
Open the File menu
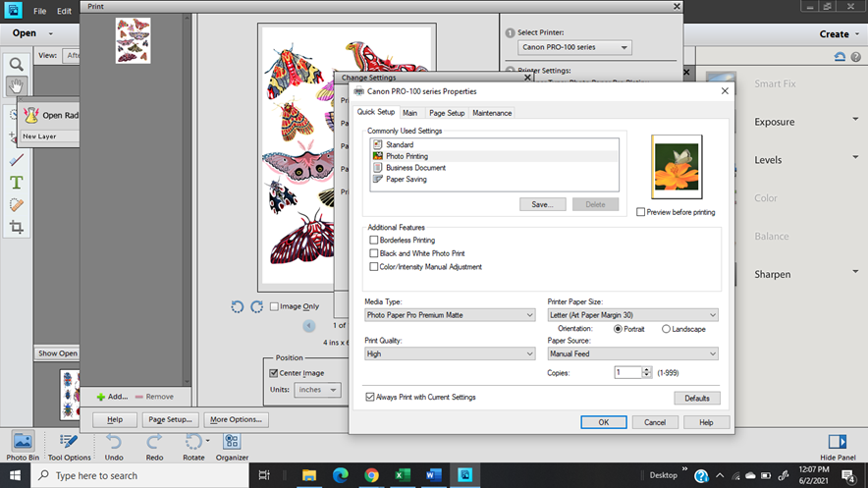[x=40, y=11]
